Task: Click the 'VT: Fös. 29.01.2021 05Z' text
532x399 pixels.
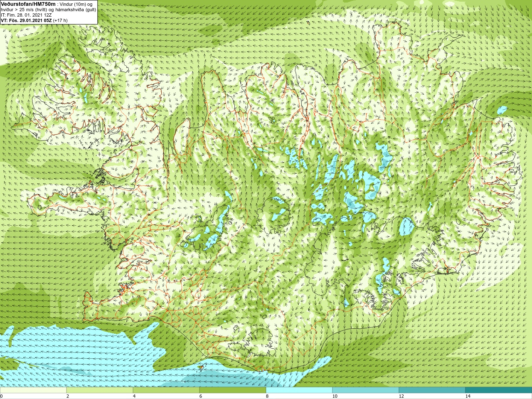Action: (x=27, y=20)
